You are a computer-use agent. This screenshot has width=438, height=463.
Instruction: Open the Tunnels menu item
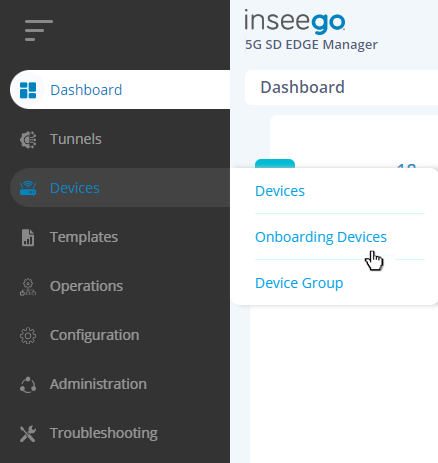[120, 139]
